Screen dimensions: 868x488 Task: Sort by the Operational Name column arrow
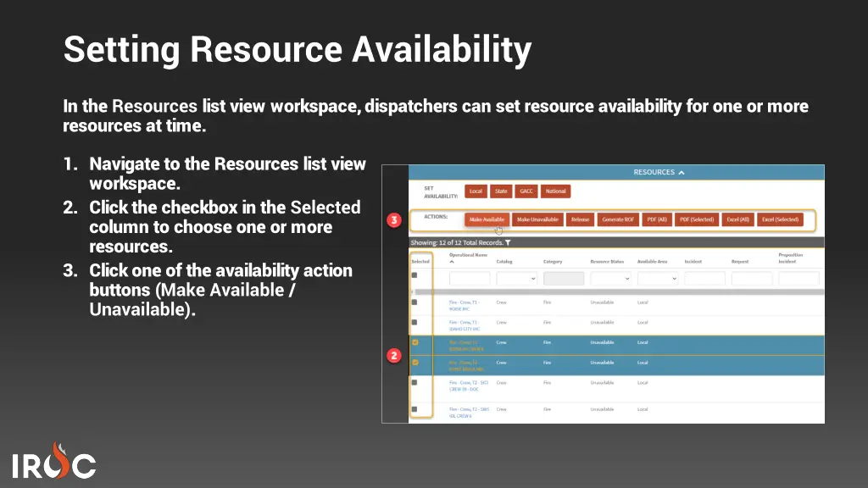(x=452, y=262)
